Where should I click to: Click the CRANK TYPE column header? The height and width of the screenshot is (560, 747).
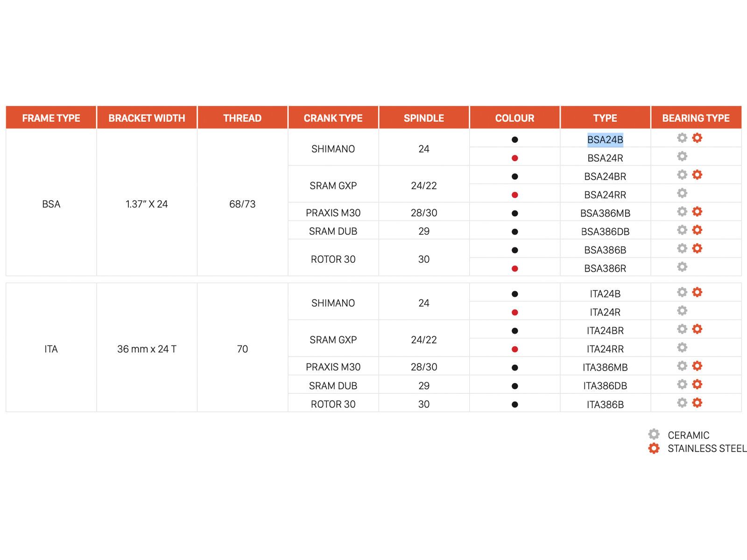coord(333,118)
